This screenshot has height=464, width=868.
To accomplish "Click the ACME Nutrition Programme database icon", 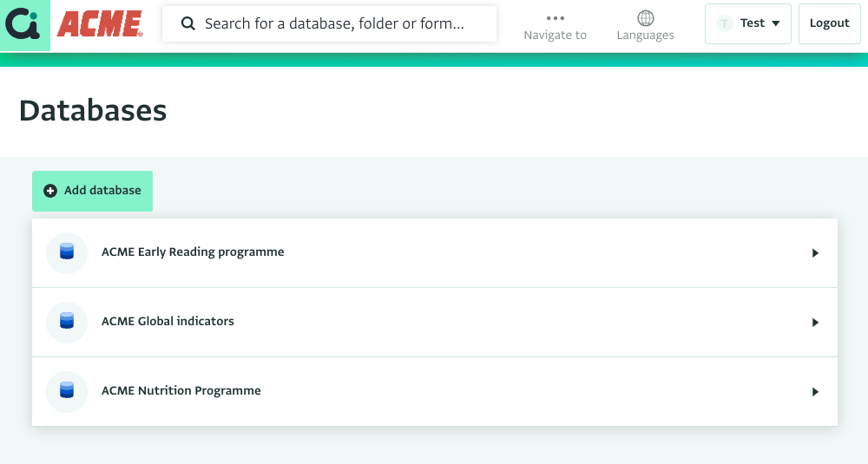I will click(67, 391).
